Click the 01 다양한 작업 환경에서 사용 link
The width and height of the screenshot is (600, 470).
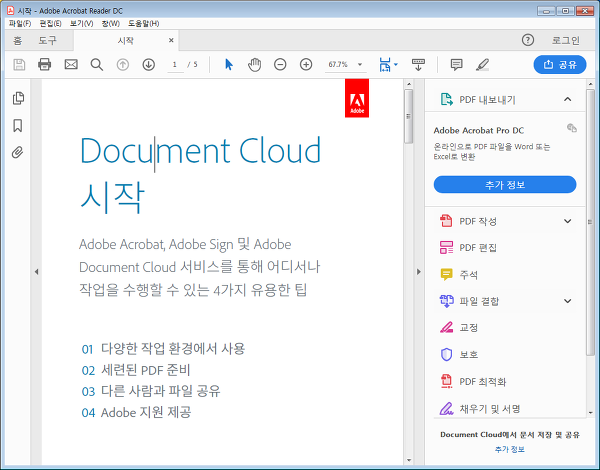pyautogui.click(x=163, y=349)
